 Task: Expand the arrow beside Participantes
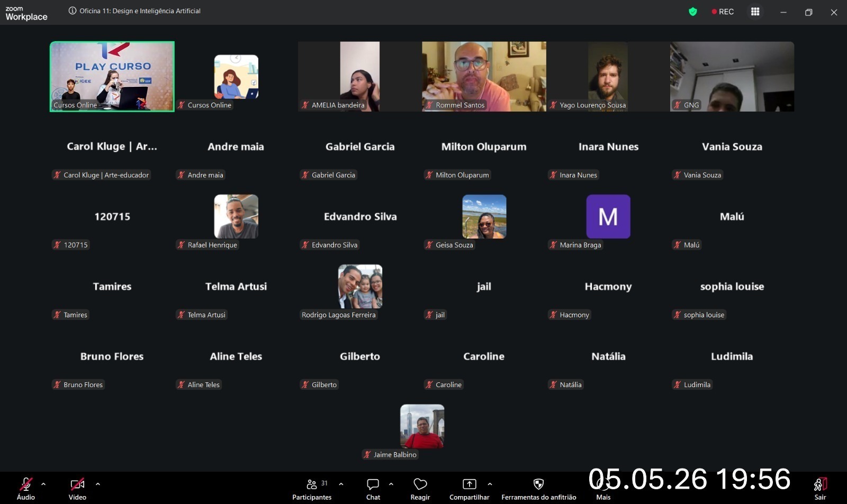(x=341, y=484)
